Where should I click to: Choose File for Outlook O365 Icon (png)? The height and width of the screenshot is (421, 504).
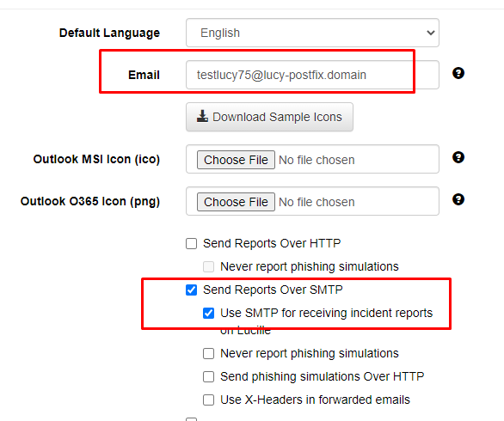click(x=236, y=202)
